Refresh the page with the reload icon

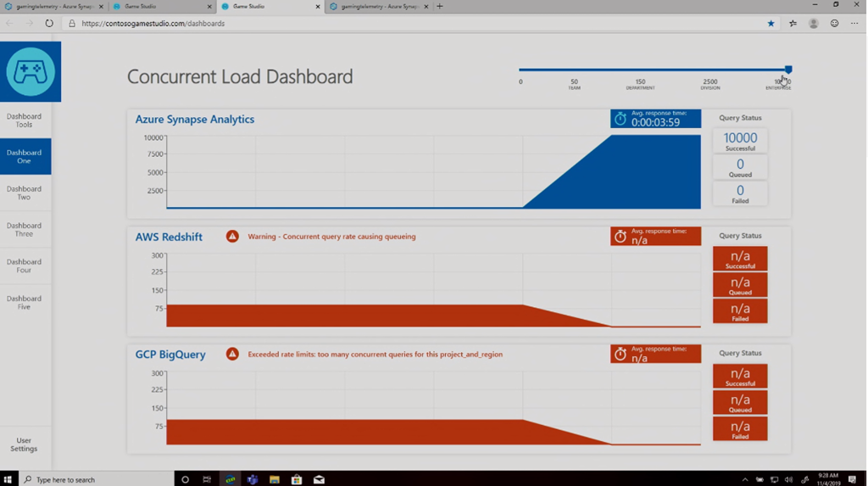tap(49, 24)
